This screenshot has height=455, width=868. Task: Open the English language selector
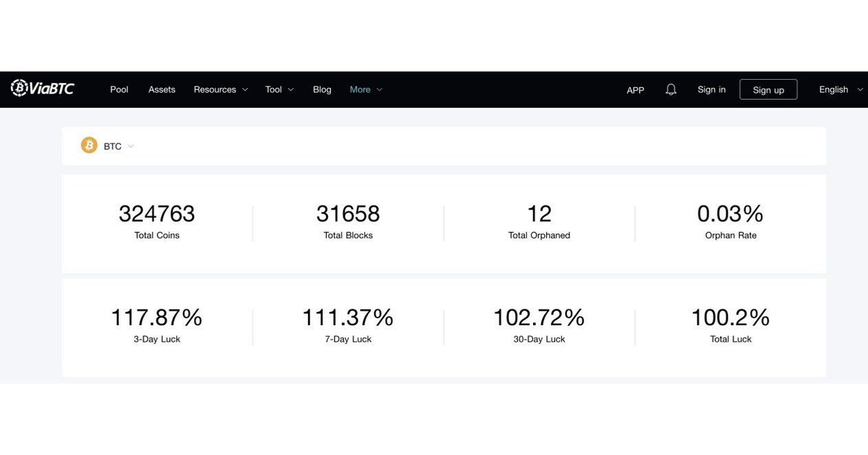pos(834,88)
